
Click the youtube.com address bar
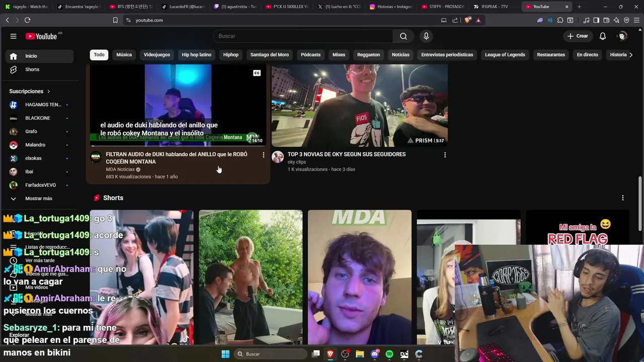click(x=282, y=20)
